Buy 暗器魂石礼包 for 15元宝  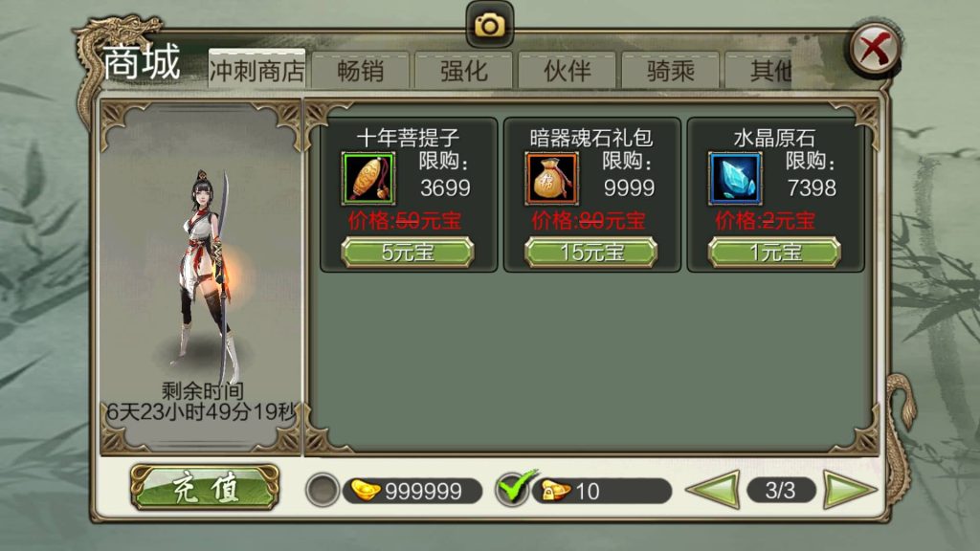pyautogui.click(x=590, y=253)
